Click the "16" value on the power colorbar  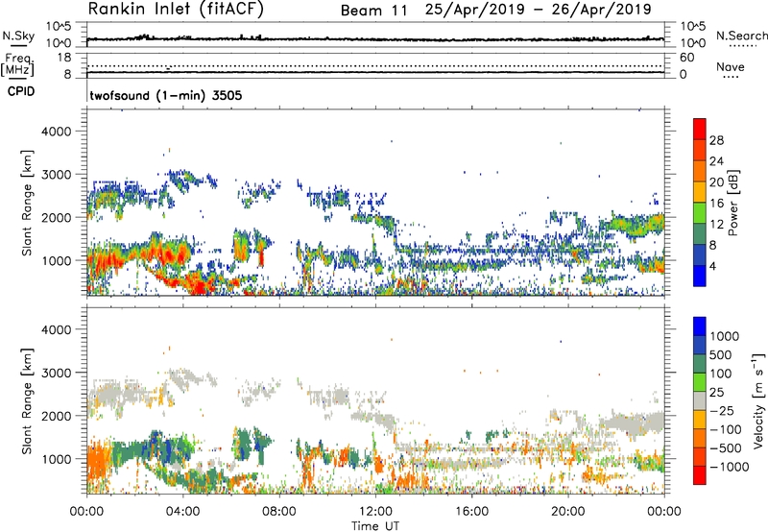pos(716,204)
